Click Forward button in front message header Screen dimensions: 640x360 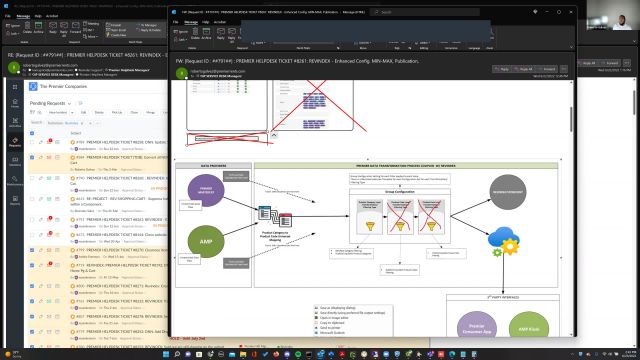coord(547,69)
